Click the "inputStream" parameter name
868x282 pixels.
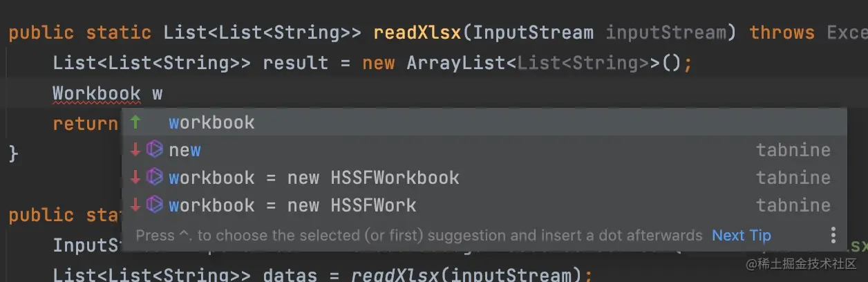click(666, 32)
